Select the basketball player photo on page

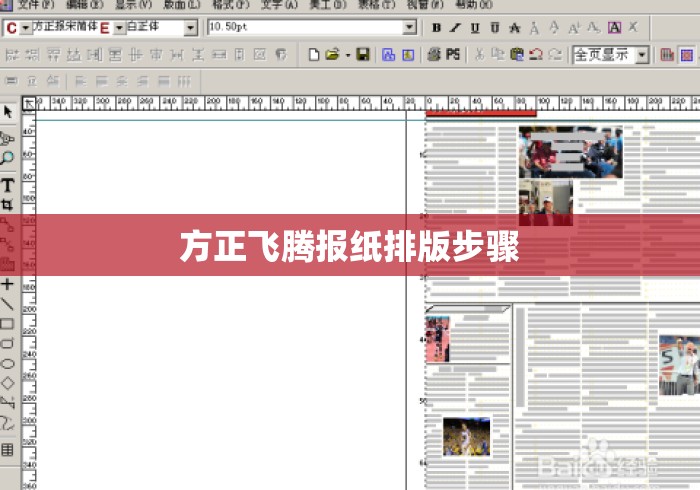tap(467, 437)
